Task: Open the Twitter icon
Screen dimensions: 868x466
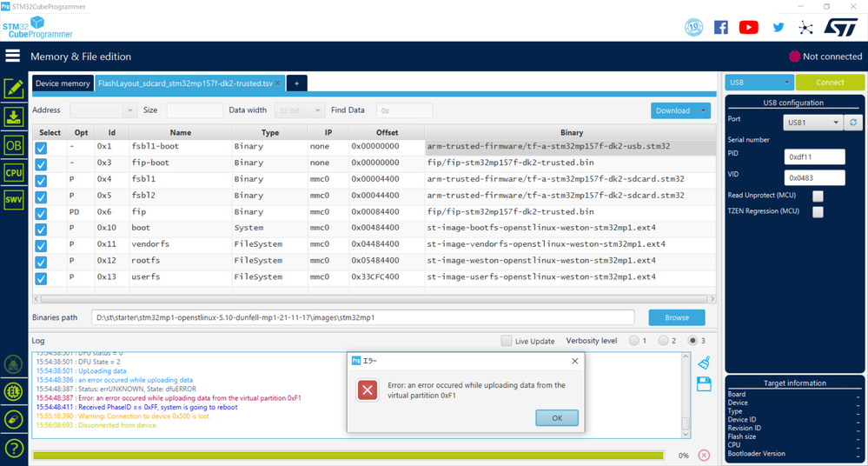Action: [x=779, y=27]
